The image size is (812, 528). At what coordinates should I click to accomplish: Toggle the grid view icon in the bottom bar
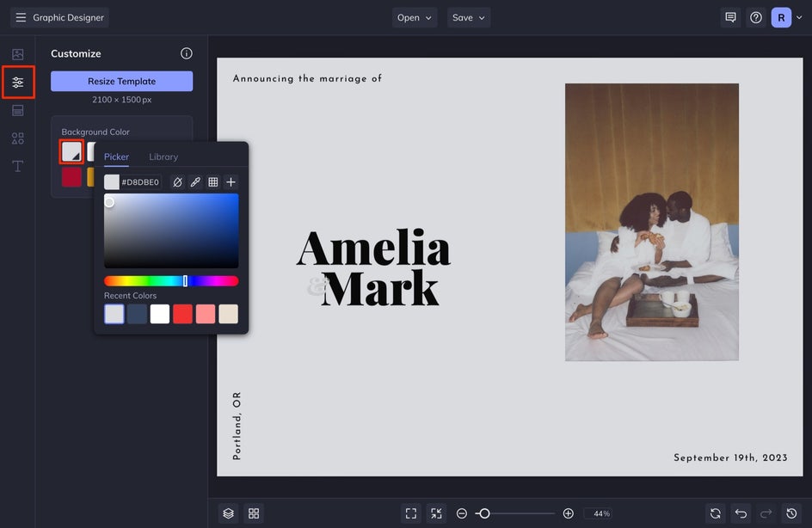(254, 513)
